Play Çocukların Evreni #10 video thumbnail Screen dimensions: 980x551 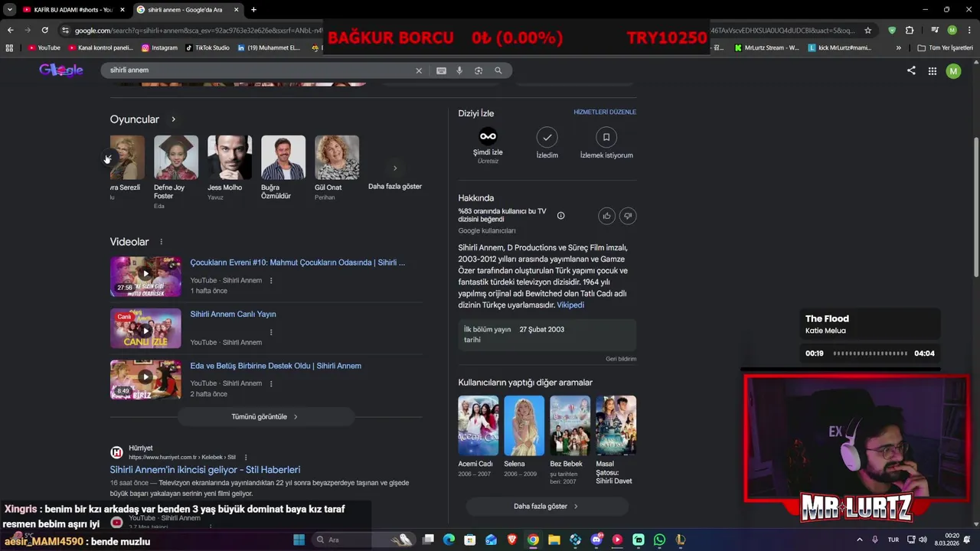(x=145, y=276)
